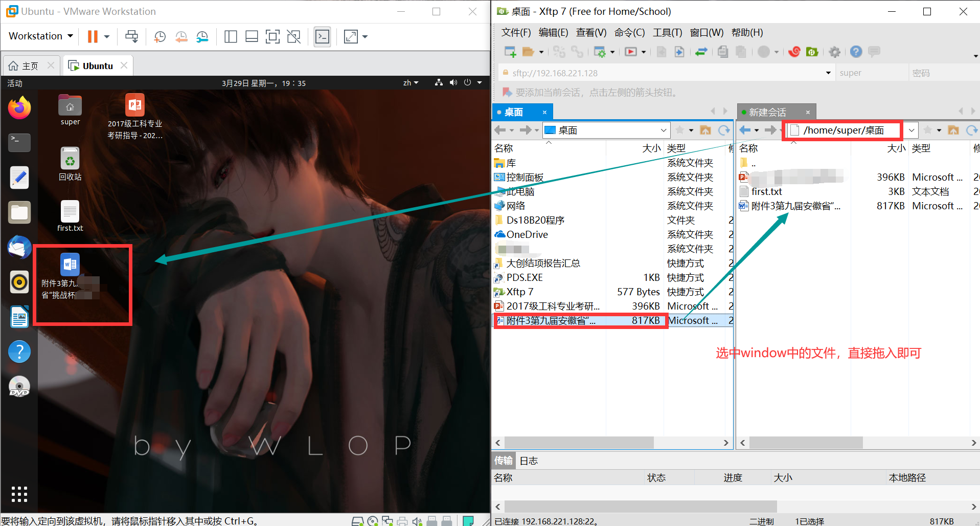This screenshot has width=980, height=526.
Task: Pause the virtual machine
Action: [x=92, y=36]
